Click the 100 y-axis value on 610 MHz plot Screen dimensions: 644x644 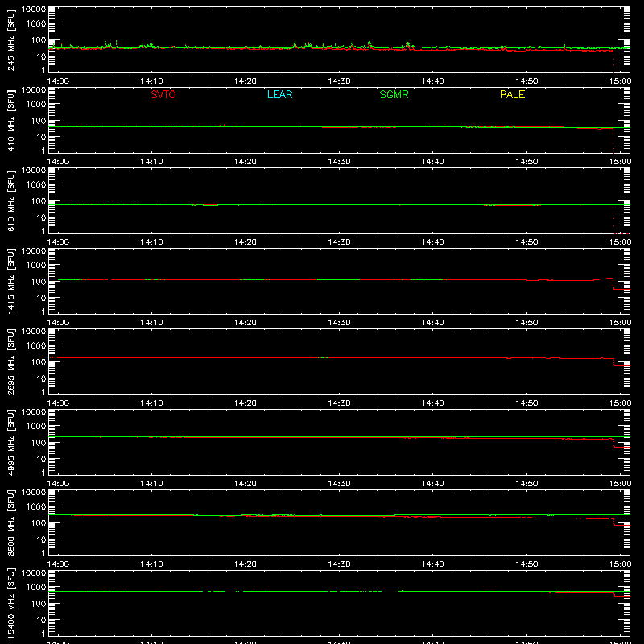39,201
